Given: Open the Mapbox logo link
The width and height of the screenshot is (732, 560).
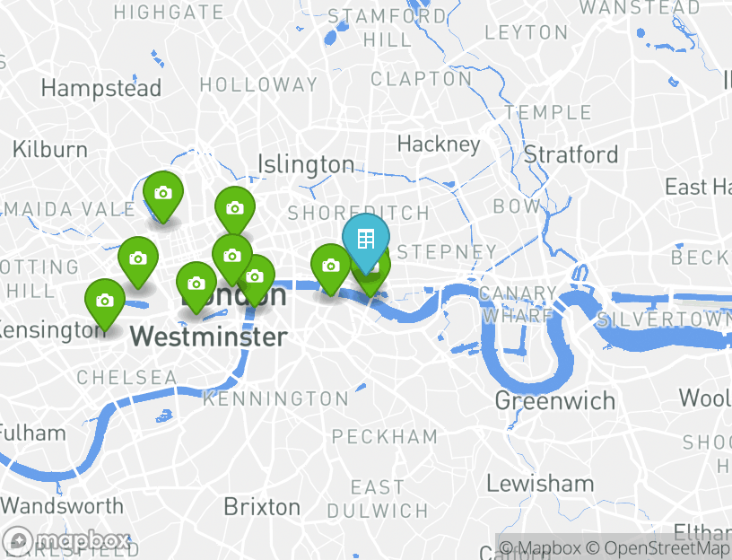Looking at the screenshot, I should pos(66,541).
